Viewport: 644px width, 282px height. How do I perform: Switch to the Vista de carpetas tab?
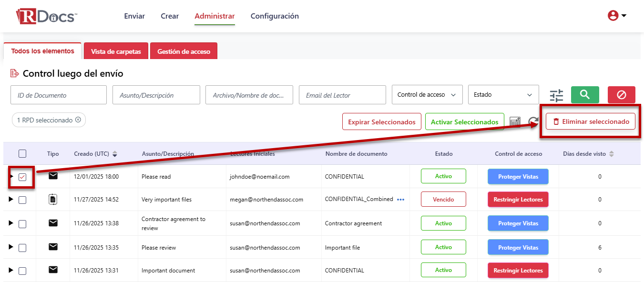(x=116, y=51)
